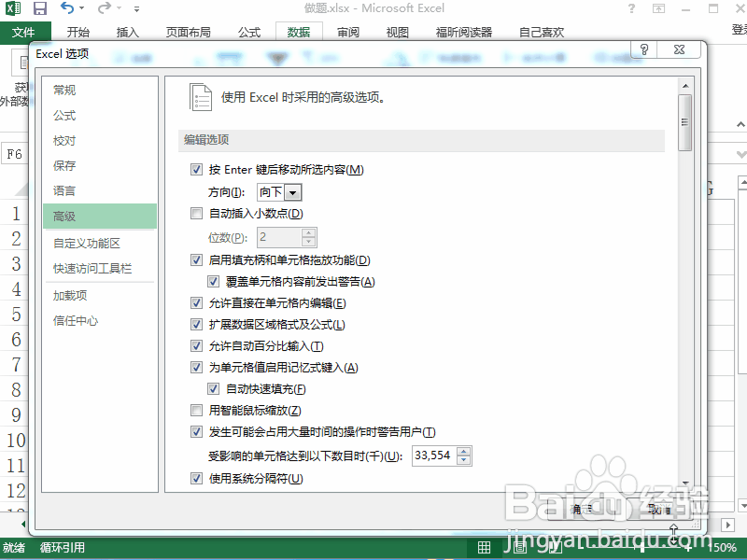The width and height of the screenshot is (747, 560).
Task: Click the normal view grid icon in status bar
Action: [x=484, y=548]
